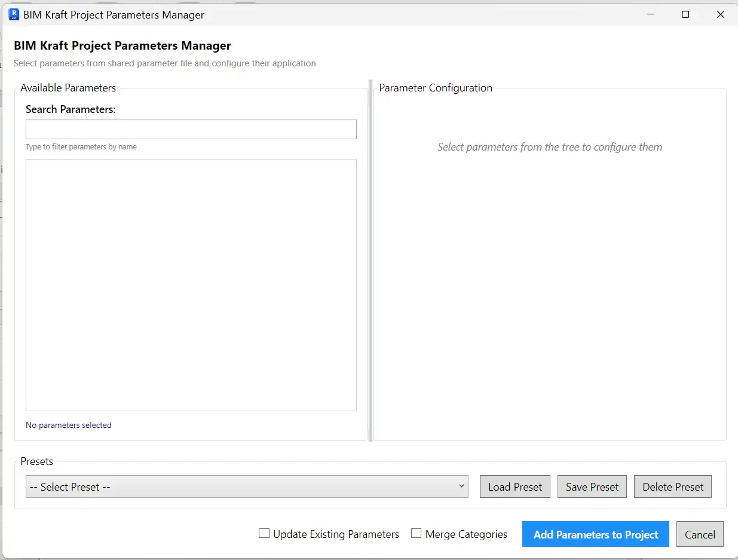Enable Update Existing Parameters checkbox
The width and height of the screenshot is (738, 560).
click(264, 534)
